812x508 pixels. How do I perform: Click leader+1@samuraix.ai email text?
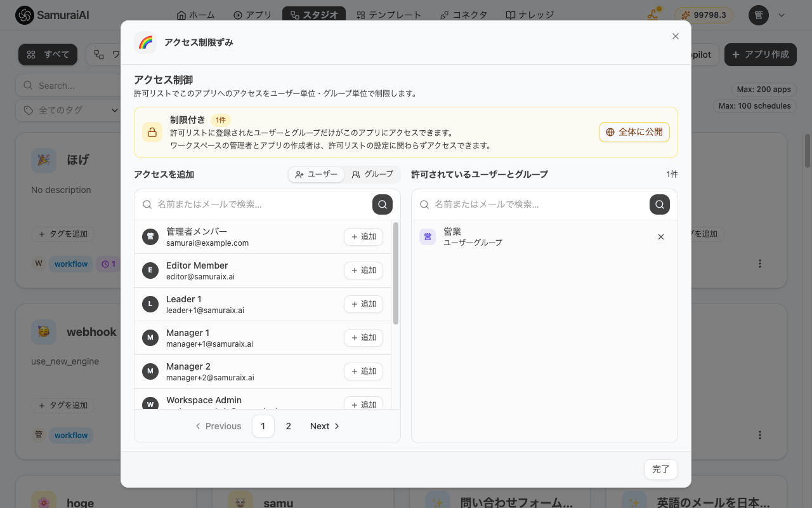point(205,311)
